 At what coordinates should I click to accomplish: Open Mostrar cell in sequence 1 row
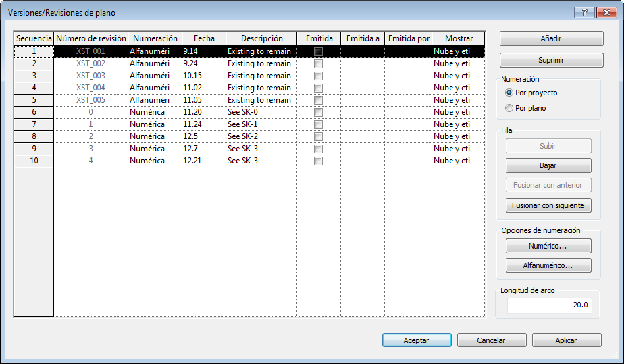(x=458, y=51)
